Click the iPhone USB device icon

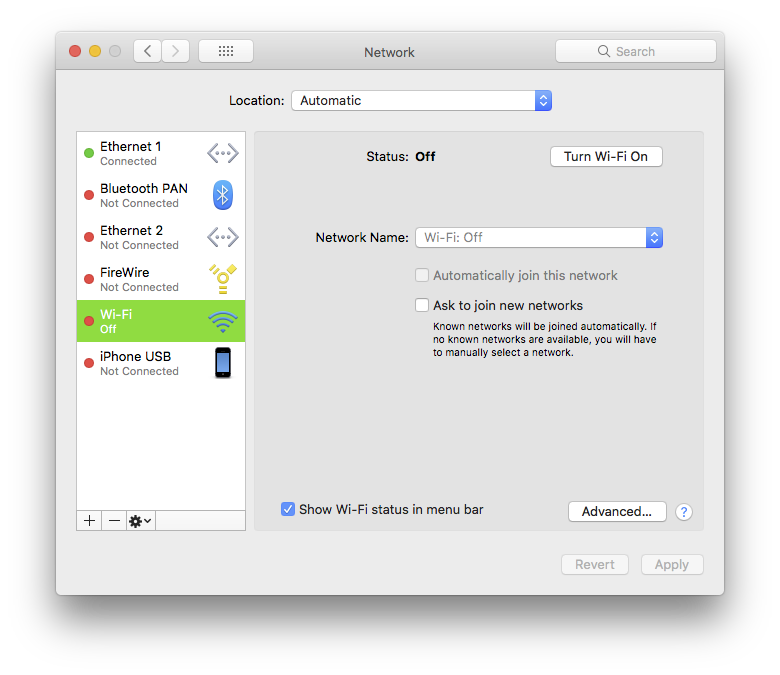coord(223,363)
